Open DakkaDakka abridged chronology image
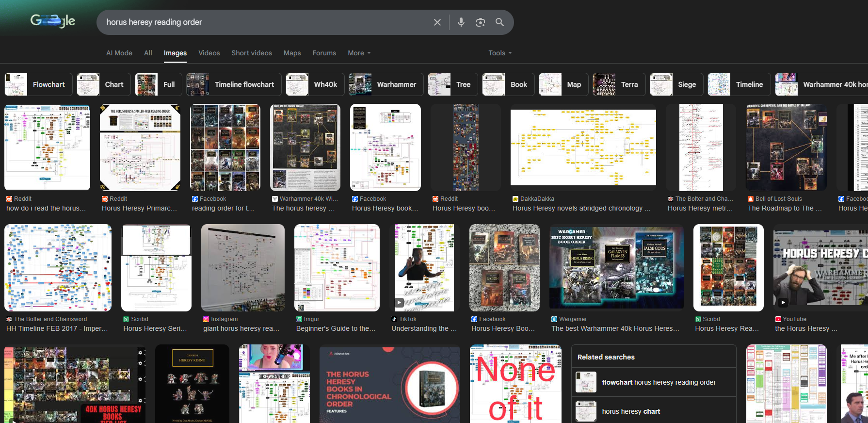Screen dimensions: 868x423 pyautogui.click(x=583, y=147)
